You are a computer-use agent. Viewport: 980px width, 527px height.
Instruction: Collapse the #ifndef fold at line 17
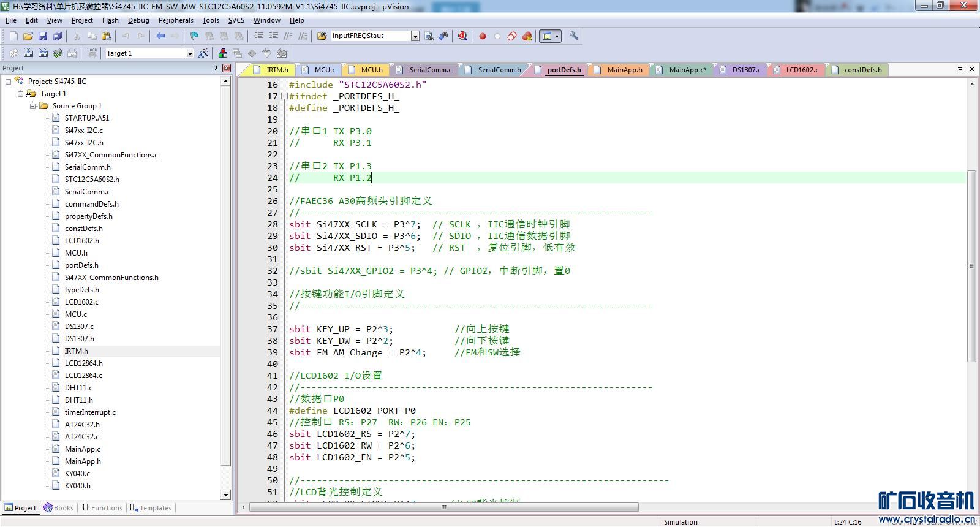284,96
